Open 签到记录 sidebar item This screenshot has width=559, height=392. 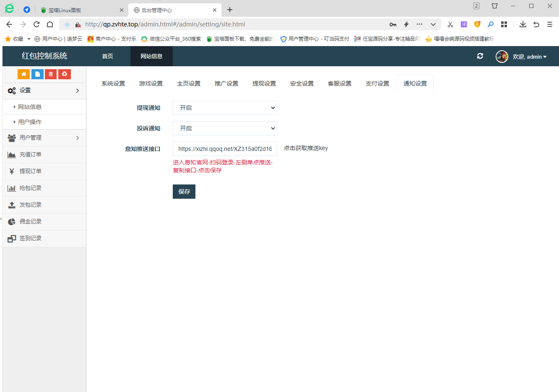point(30,239)
